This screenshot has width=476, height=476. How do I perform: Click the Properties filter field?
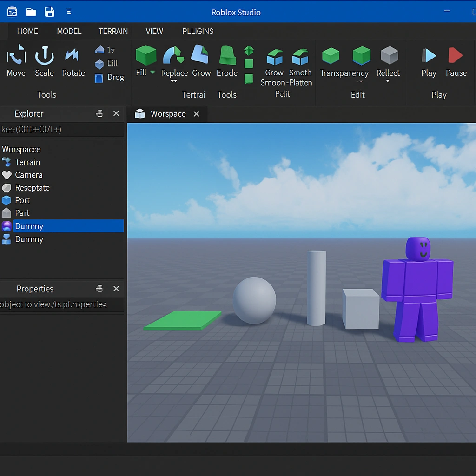[62, 304]
